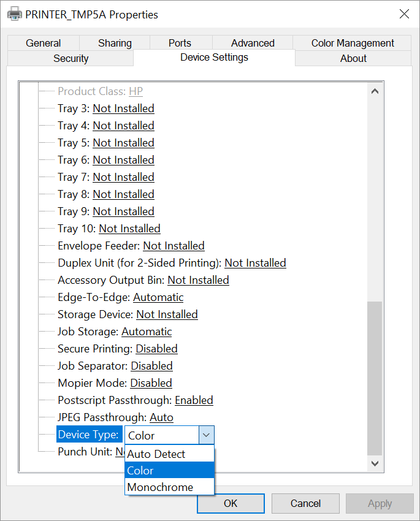Click the Secure Printing Disabled value
This screenshot has height=521, width=420.
click(x=156, y=349)
